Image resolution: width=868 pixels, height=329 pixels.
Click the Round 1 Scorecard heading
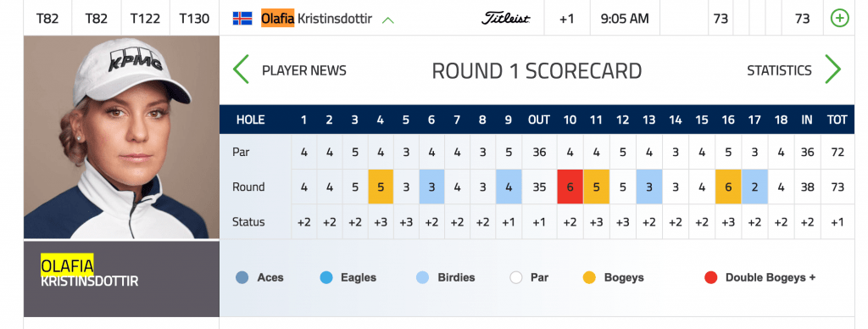(537, 71)
